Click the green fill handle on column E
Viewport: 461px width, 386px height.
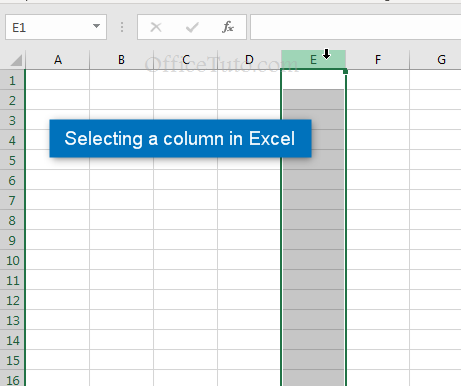tap(345, 71)
